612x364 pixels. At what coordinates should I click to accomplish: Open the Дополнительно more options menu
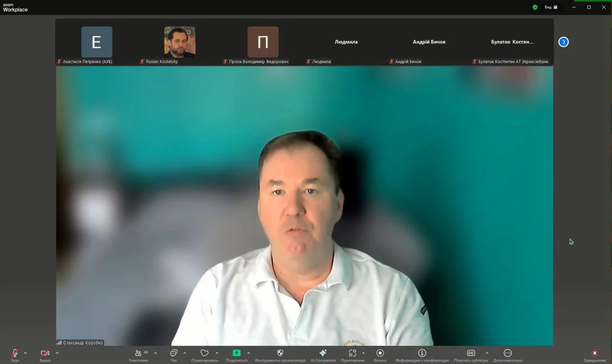[x=508, y=353]
